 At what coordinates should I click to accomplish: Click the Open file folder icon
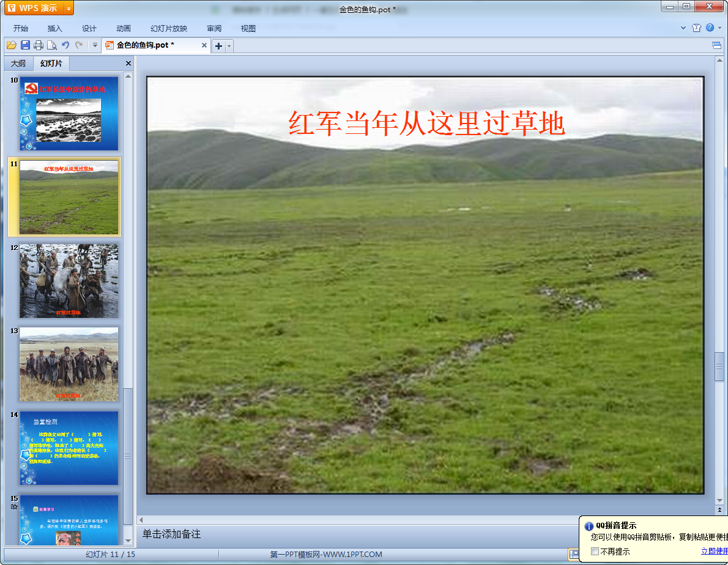pos(12,45)
